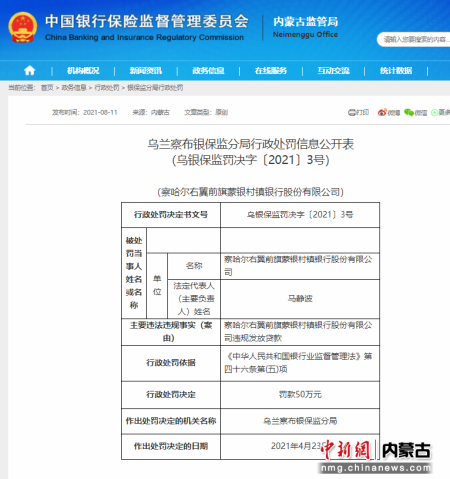Click cell 司违规发放贷款 text
This screenshot has height=479, width=450.
click(x=253, y=338)
